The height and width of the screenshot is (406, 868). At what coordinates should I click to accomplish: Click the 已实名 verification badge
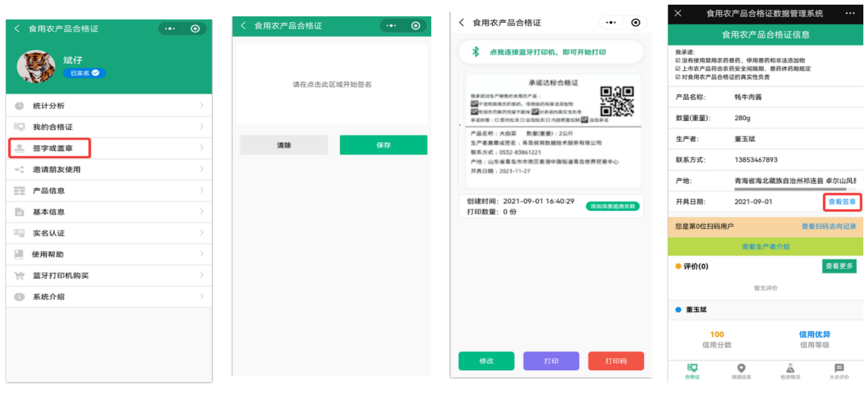click(84, 73)
